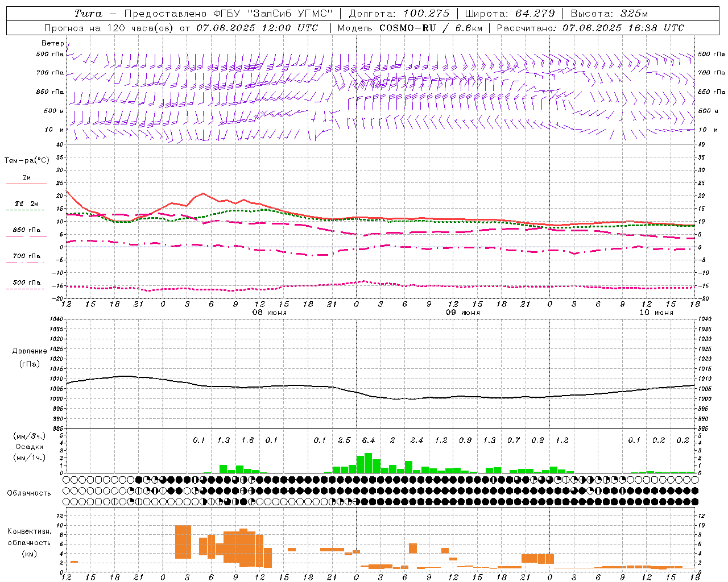
Task: Click the station name "Tura" in header
Action: pyautogui.click(x=88, y=14)
